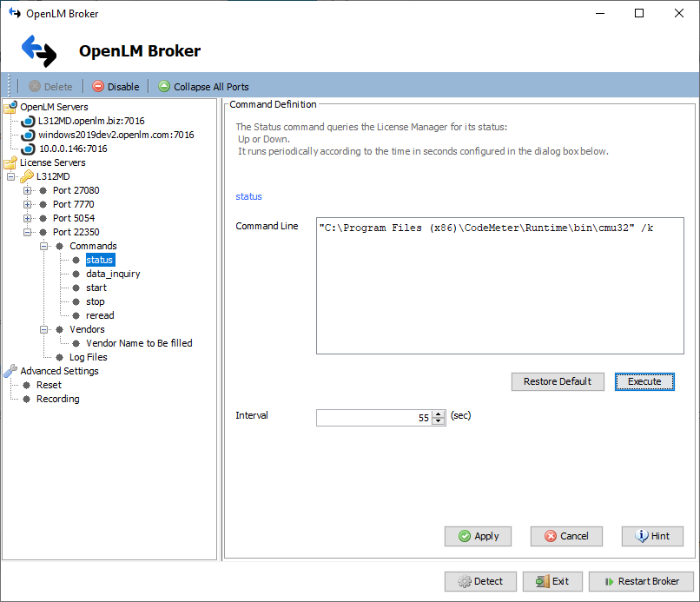The image size is (700, 602).
Task: Collapse the Commands tree branch
Action: 44,246
